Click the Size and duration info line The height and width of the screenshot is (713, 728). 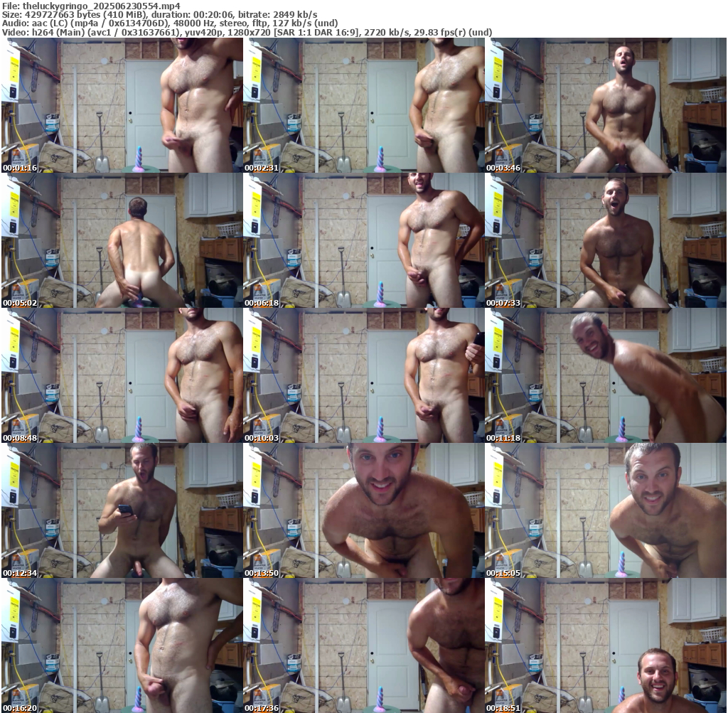[x=159, y=14]
